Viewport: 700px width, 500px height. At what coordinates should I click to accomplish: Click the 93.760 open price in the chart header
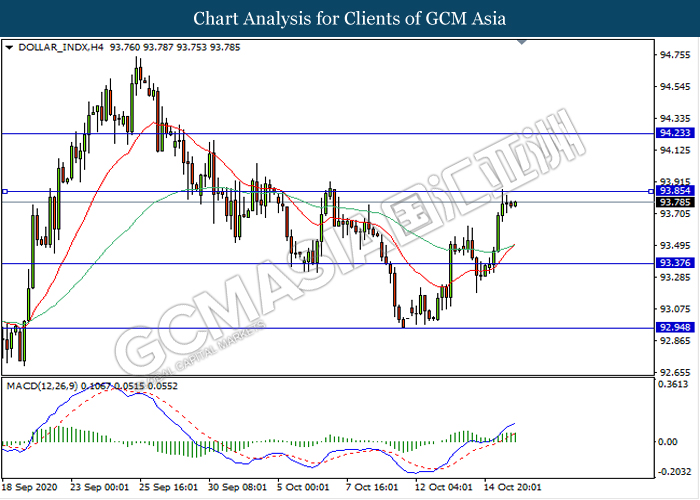pyautogui.click(x=125, y=47)
